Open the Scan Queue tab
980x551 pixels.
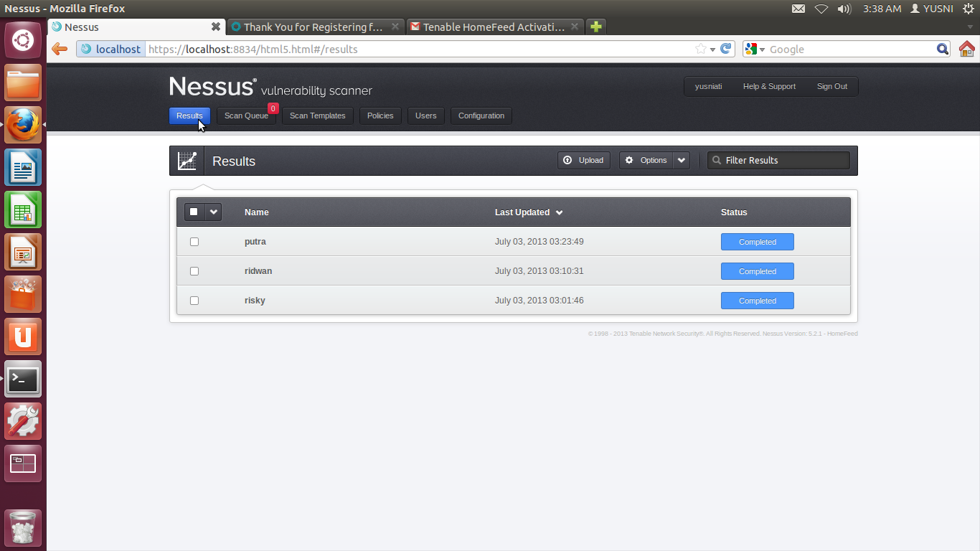click(x=246, y=116)
